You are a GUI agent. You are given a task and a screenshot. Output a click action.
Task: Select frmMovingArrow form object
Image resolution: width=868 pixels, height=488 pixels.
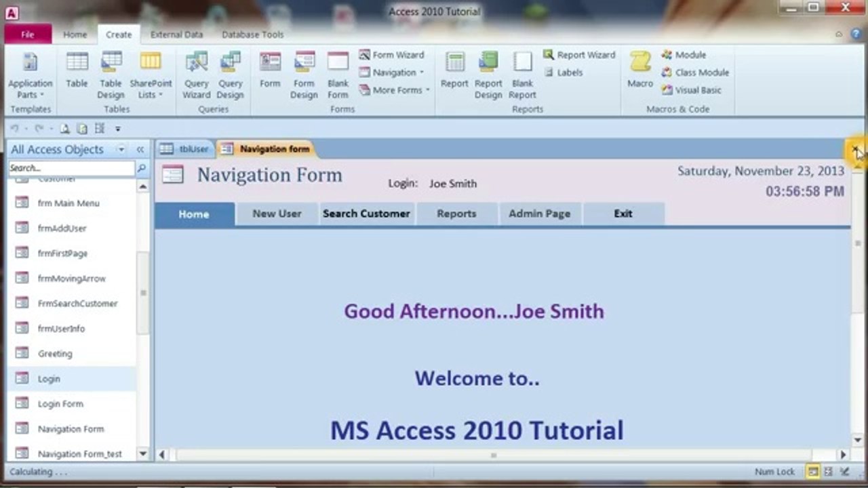pos(72,279)
